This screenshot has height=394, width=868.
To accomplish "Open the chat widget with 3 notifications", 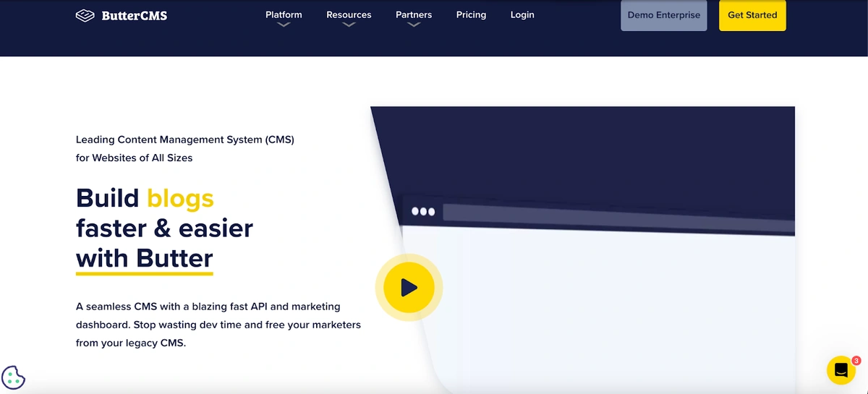I will pyautogui.click(x=841, y=370).
